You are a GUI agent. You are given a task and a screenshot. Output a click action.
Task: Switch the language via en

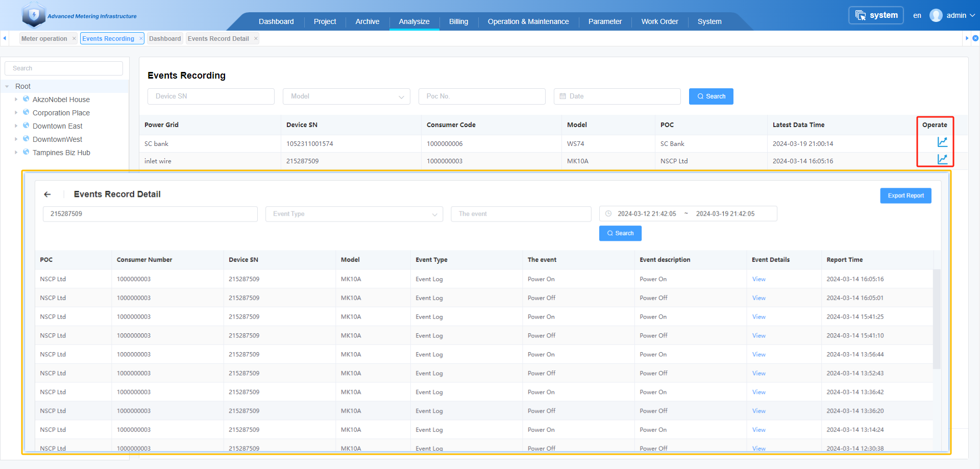(x=917, y=15)
